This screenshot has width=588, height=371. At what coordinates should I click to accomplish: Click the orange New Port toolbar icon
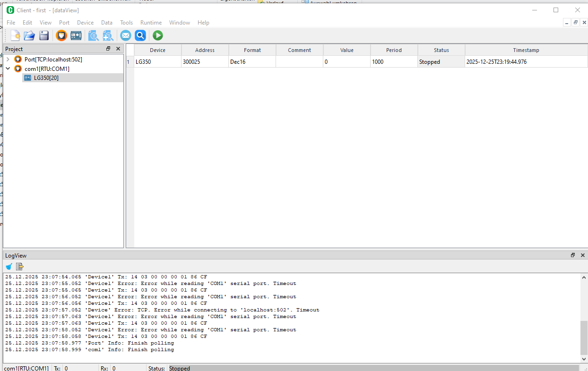click(61, 35)
